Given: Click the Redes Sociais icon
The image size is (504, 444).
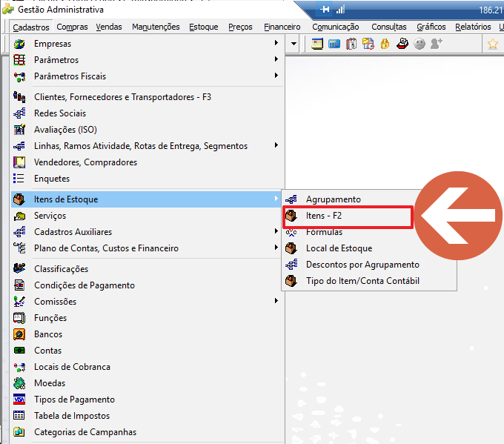Looking at the screenshot, I should point(19,113).
